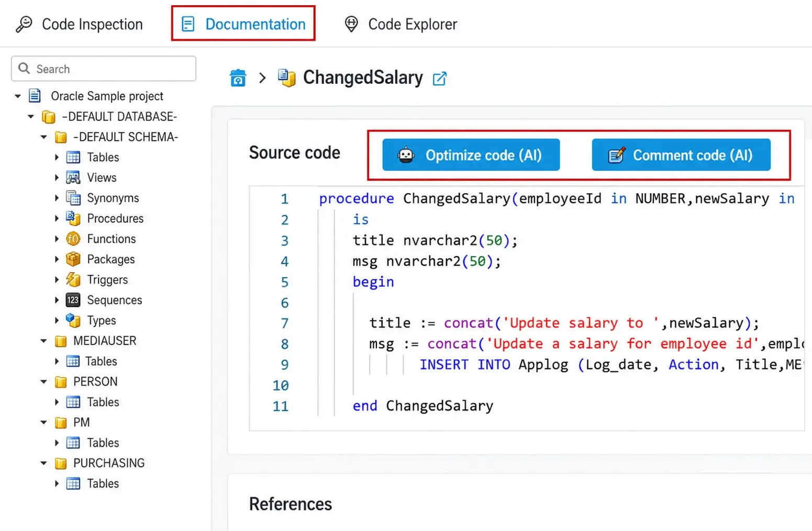
Task: Collapse Oracle Sample project node
Action: click(x=18, y=96)
